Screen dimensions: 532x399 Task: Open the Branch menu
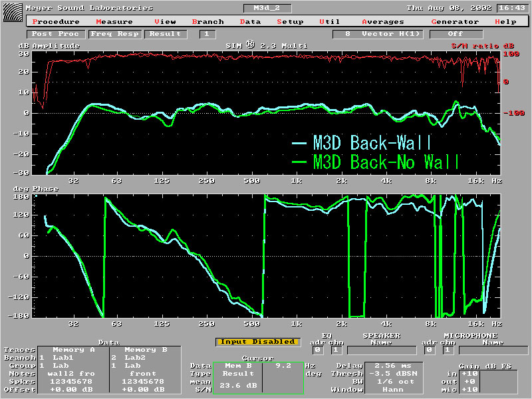click(208, 22)
